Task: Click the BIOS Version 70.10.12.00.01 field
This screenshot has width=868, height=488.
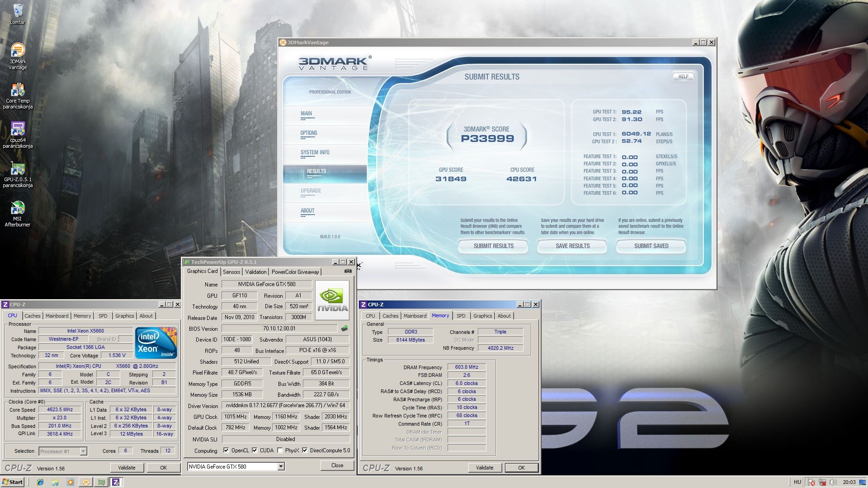Action: [279, 328]
